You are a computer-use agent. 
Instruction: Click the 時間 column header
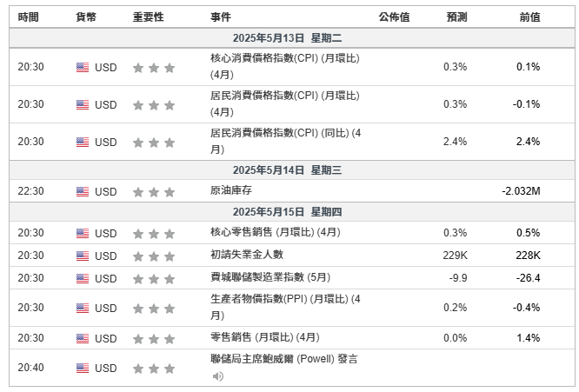(28, 17)
